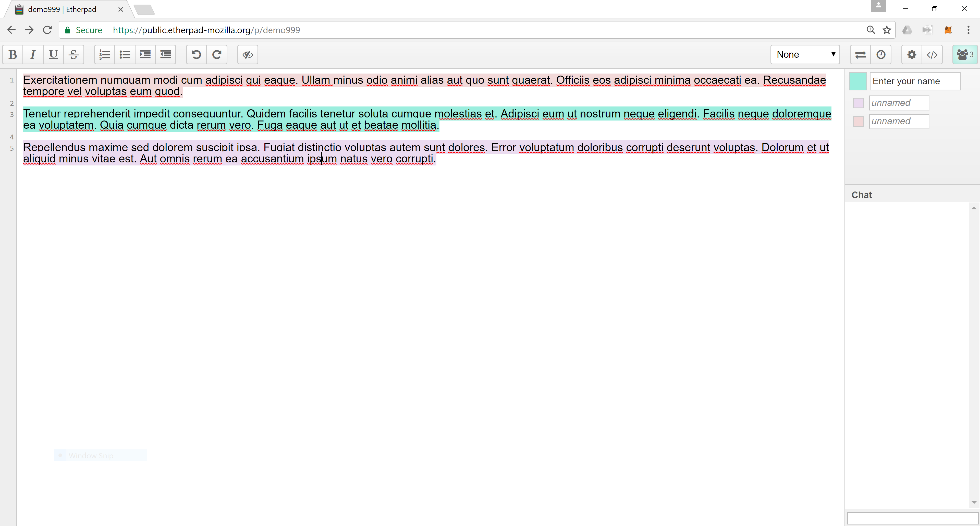980x526 pixels.
Task: Redo the last edit
Action: coord(217,54)
